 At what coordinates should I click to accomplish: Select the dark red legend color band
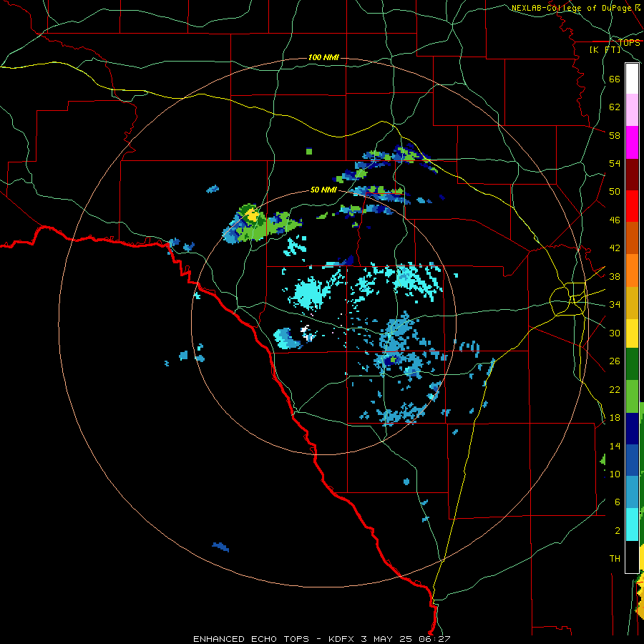pos(632,175)
